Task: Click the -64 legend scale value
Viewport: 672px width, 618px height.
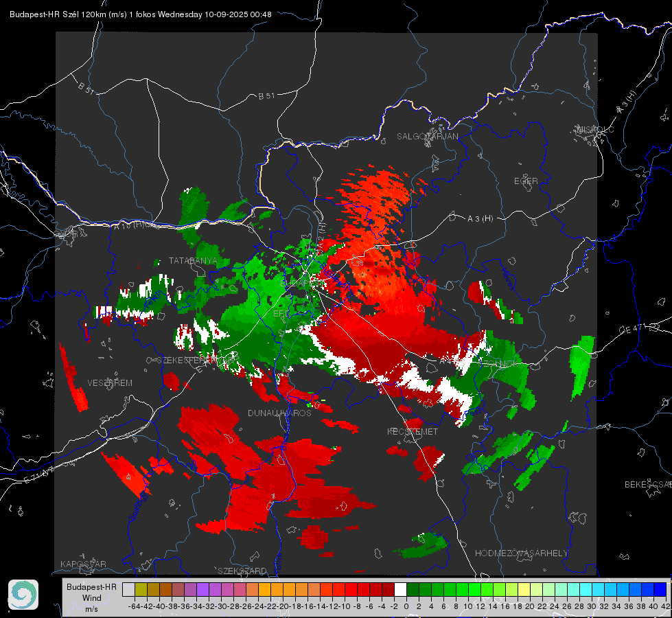Action: 135,606
